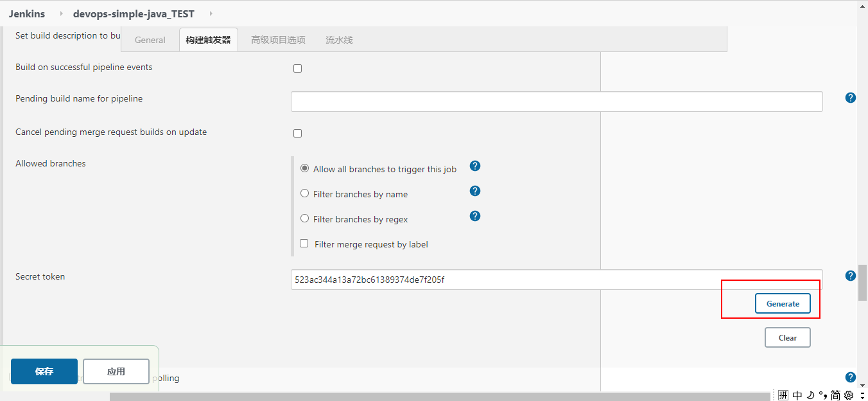Expand the arrow after devops-simple-java_TEST breadcrumb
Image resolution: width=868 pixels, height=401 pixels.
[211, 13]
